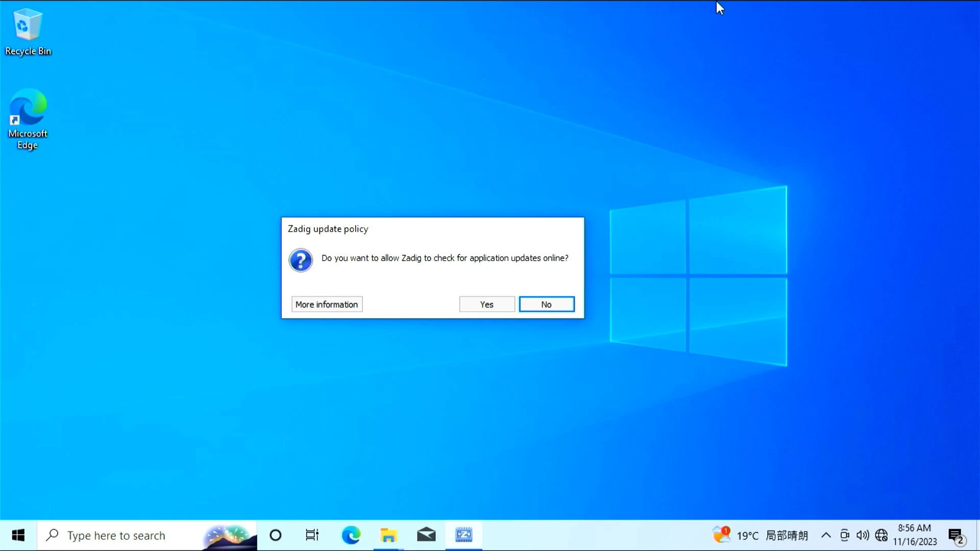Open the clock showing 8:56 AM
Viewport: 980px width, 551px height.
(x=915, y=535)
